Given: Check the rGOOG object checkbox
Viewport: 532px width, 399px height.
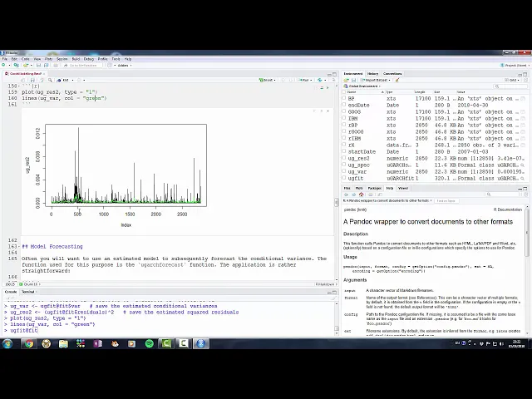Looking at the screenshot, I should [x=343, y=131].
